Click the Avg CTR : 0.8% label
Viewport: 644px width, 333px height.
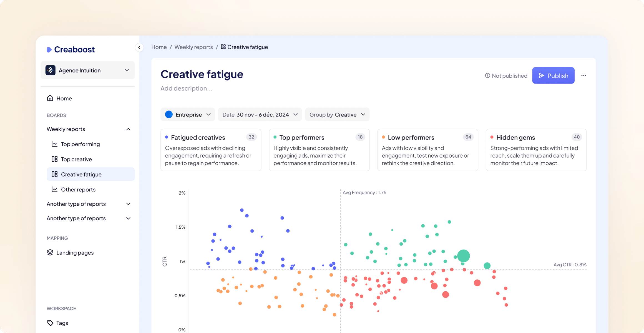pos(570,265)
